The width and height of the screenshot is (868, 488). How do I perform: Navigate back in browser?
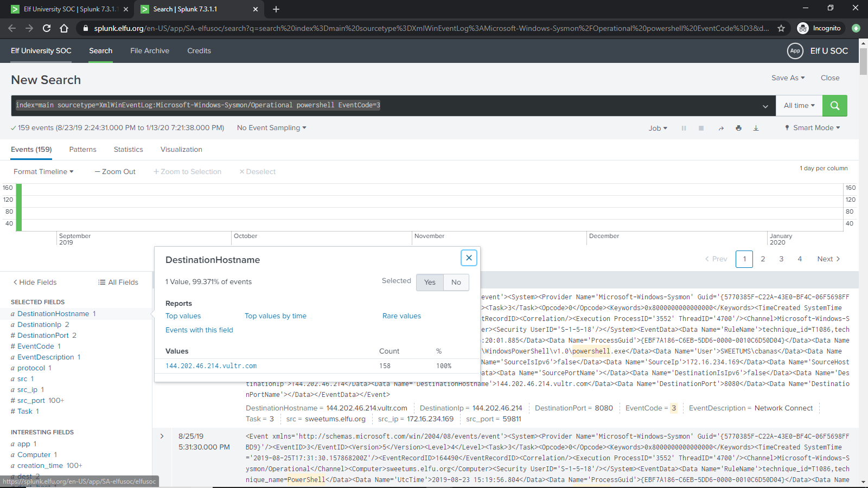point(12,28)
